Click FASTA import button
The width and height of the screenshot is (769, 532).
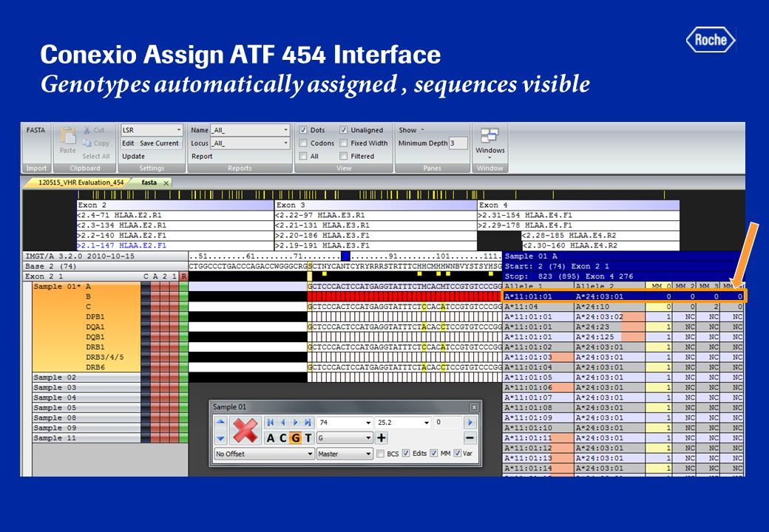pos(35,130)
